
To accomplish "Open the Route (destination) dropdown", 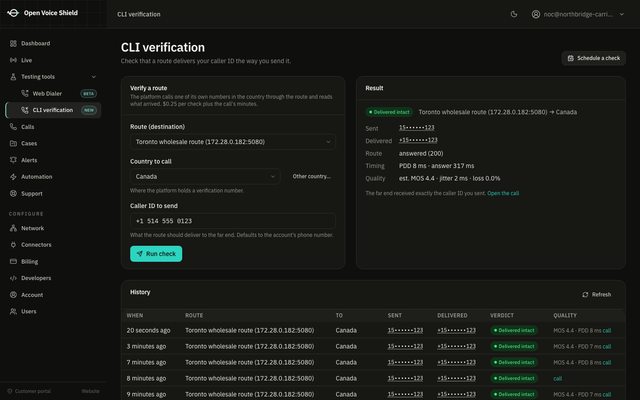I will pyautogui.click(x=233, y=142).
